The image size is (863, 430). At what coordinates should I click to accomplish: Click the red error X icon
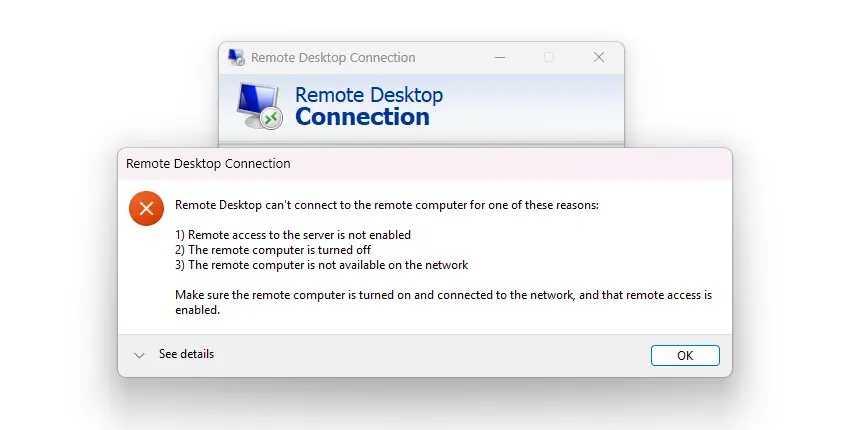click(x=146, y=209)
